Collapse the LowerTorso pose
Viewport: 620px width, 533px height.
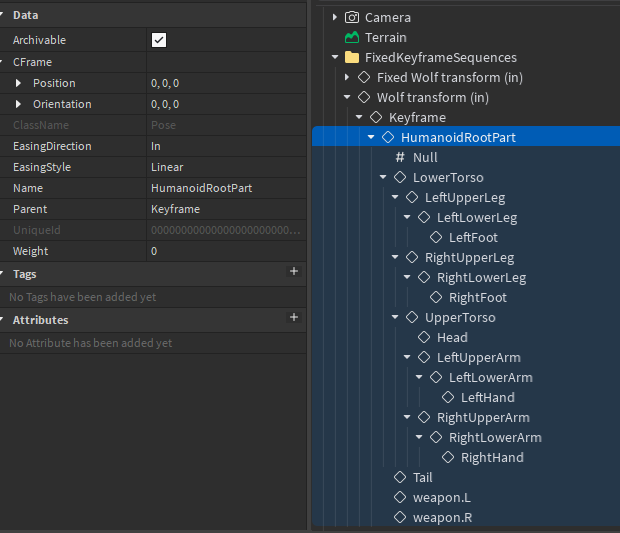(383, 177)
